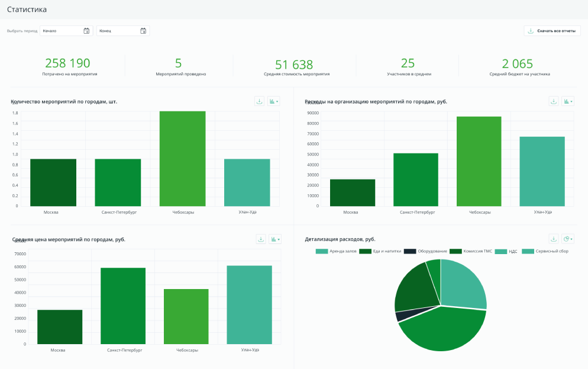The width and height of the screenshot is (588, 369).
Task: Open chart type dropdown for Детализация расходов
Action: (x=568, y=239)
